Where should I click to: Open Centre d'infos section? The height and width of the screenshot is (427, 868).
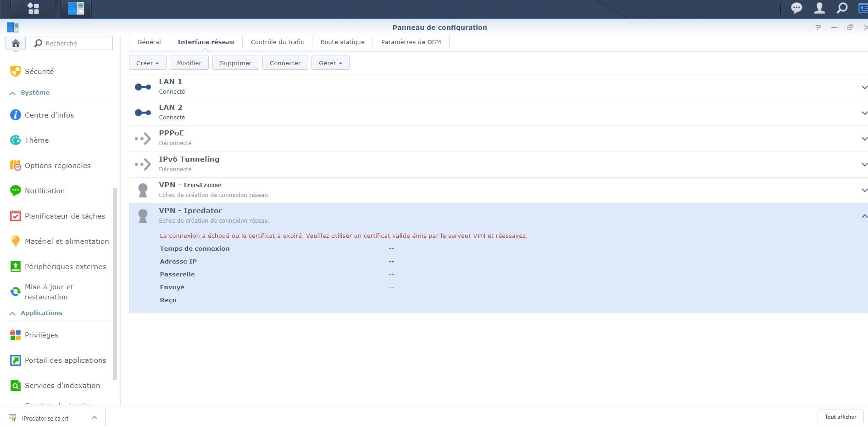click(x=49, y=115)
